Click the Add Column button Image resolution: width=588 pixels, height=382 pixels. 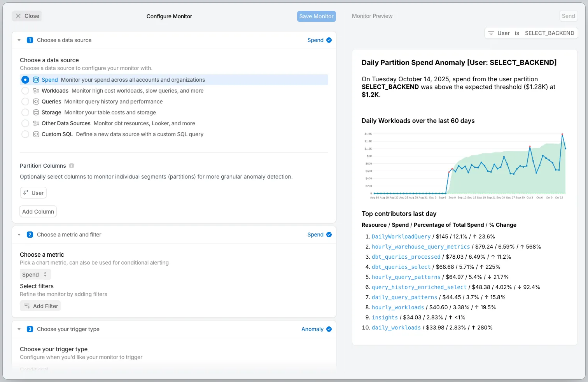coord(38,212)
